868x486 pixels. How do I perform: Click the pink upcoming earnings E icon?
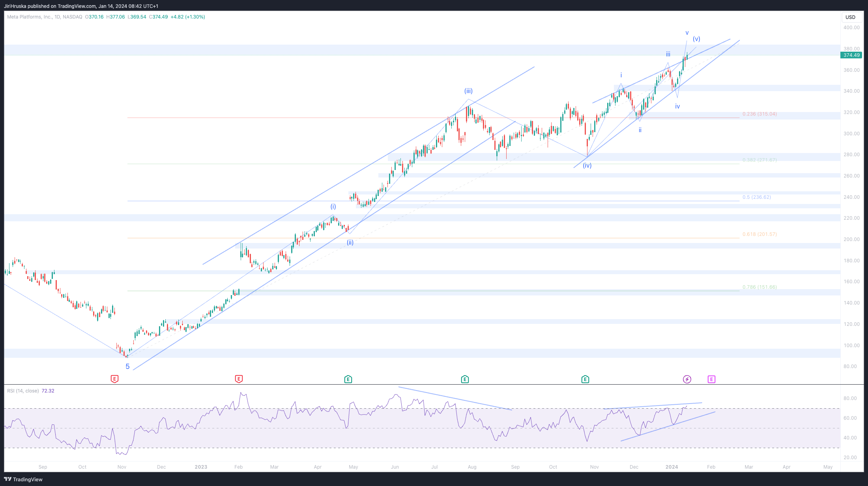point(711,379)
